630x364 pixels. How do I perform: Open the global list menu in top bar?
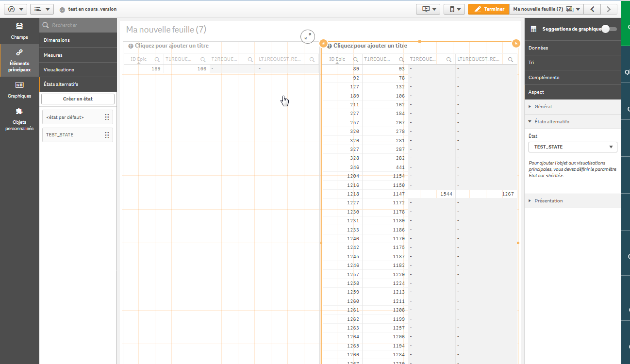pyautogui.click(x=42, y=9)
